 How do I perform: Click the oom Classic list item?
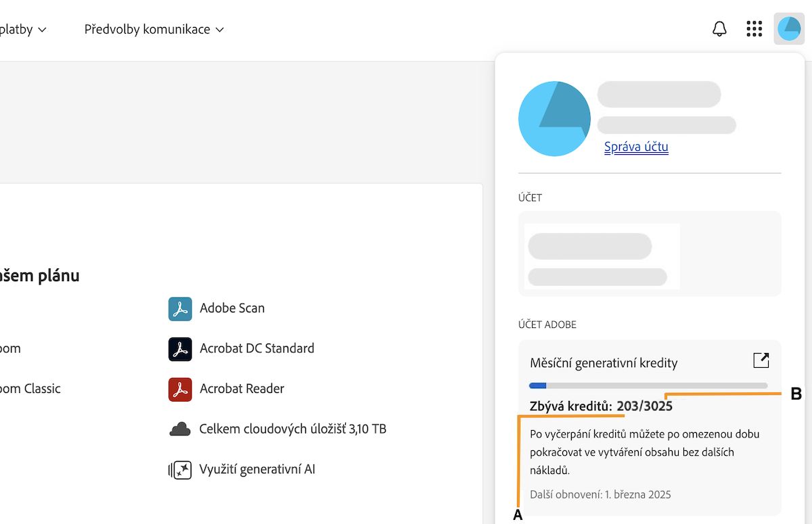point(30,389)
